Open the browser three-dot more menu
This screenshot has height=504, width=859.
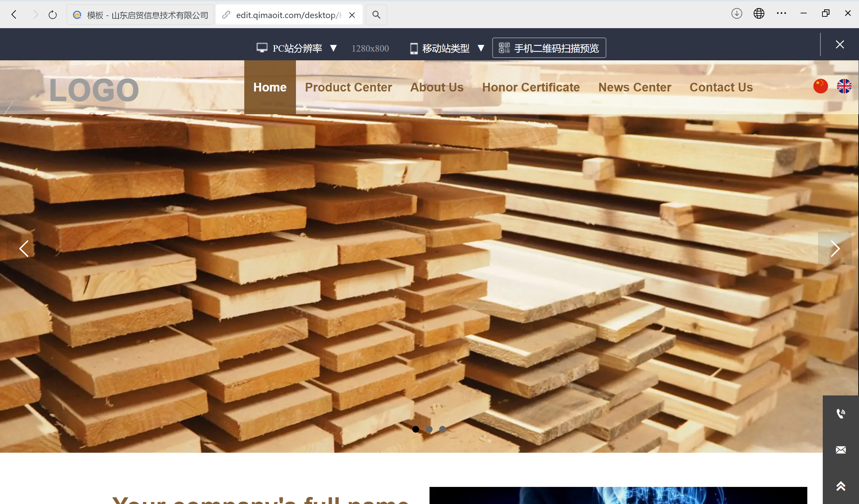[781, 14]
